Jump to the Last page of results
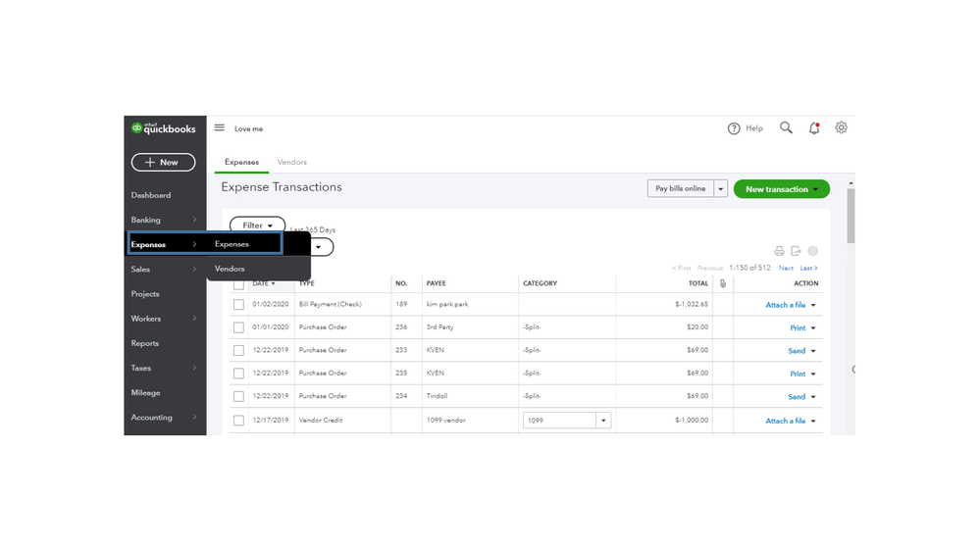 click(x=808, y=269)
